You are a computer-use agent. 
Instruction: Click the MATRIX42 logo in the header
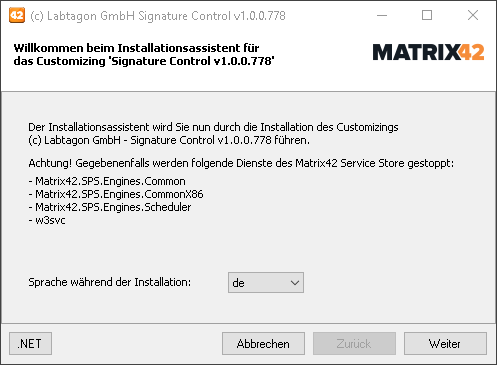428,53
